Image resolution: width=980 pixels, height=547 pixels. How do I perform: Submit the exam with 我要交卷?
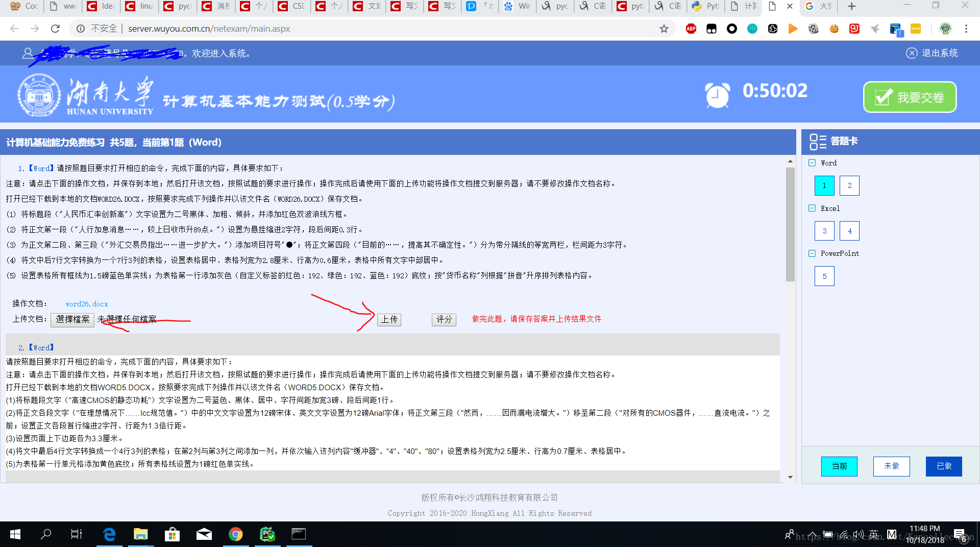[x=910, y=97]
